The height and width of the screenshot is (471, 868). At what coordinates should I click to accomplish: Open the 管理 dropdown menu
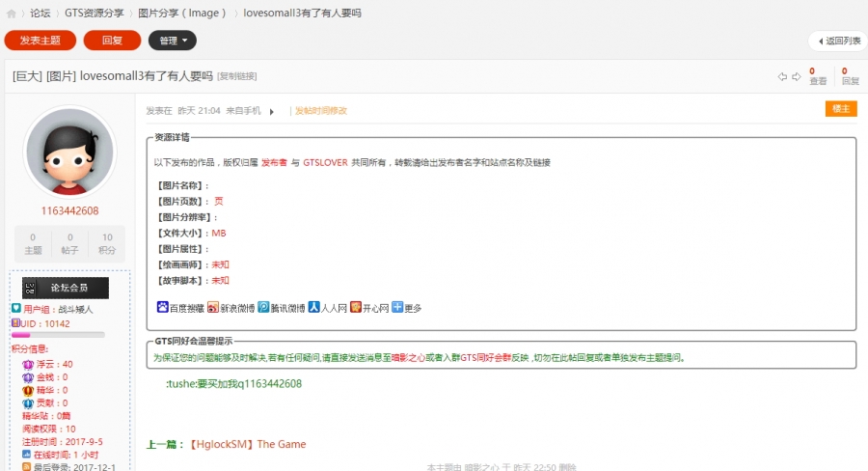[172, 41]
